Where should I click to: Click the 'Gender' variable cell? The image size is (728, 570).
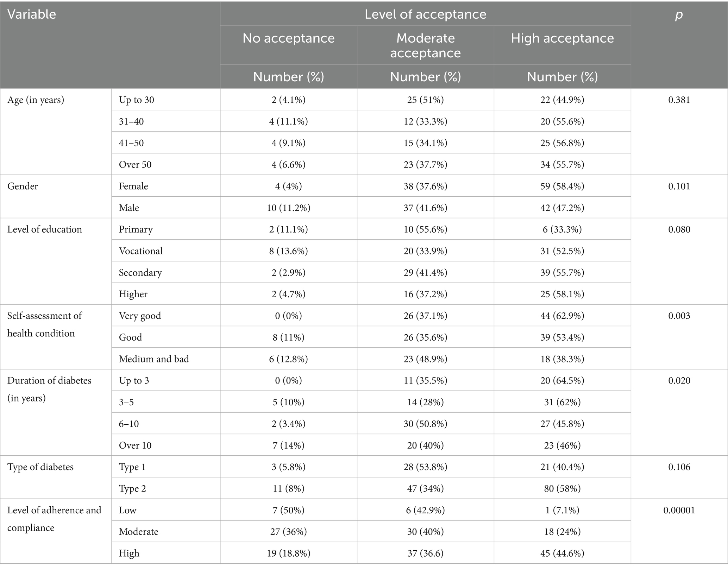pyautogui.click(x=23, y=186)
